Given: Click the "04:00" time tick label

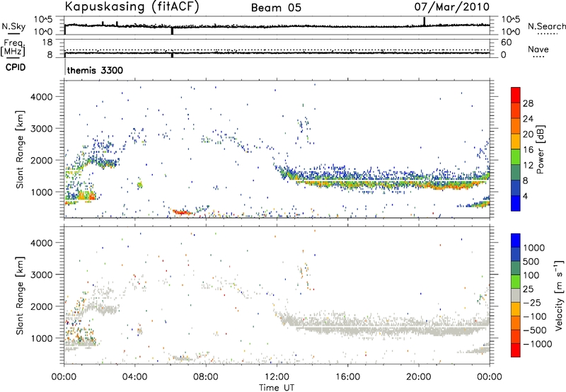Looking at the screenshot, I should tap(134, 376).
